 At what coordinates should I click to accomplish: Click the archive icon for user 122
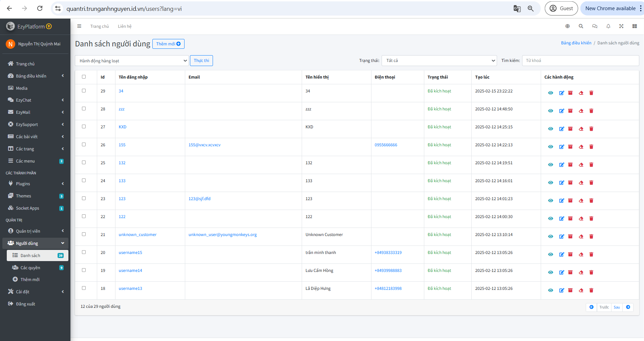pyautogui.click(x=570, y=218)
